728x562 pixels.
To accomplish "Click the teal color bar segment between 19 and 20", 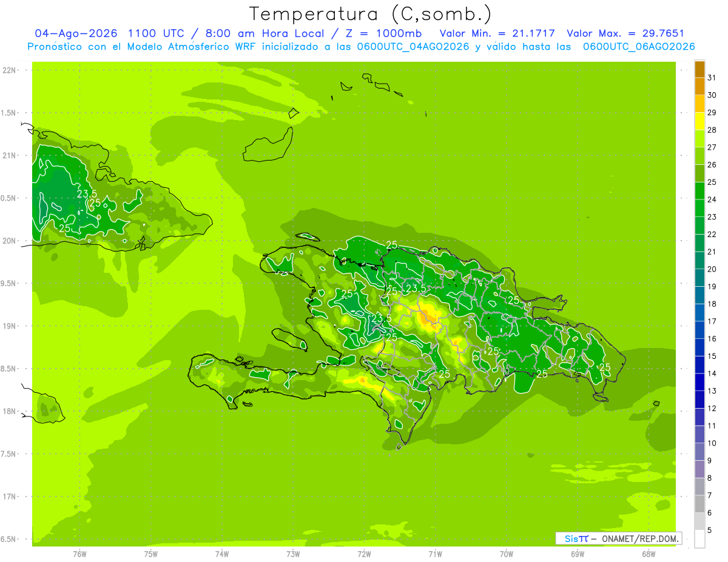I will pos(699,278).
